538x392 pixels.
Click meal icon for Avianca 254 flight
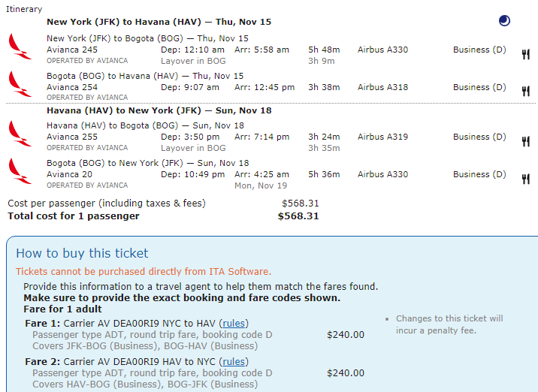[x=526, y=91]
